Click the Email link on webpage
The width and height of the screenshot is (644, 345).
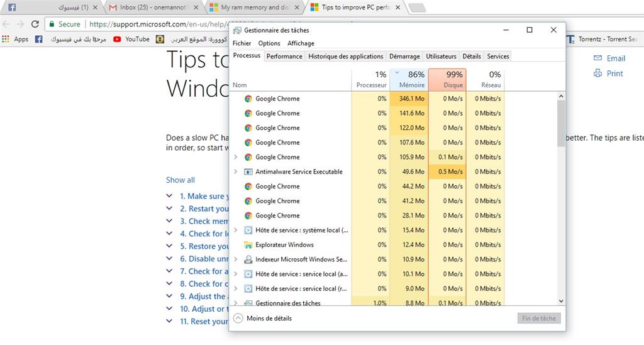point(616,58)
